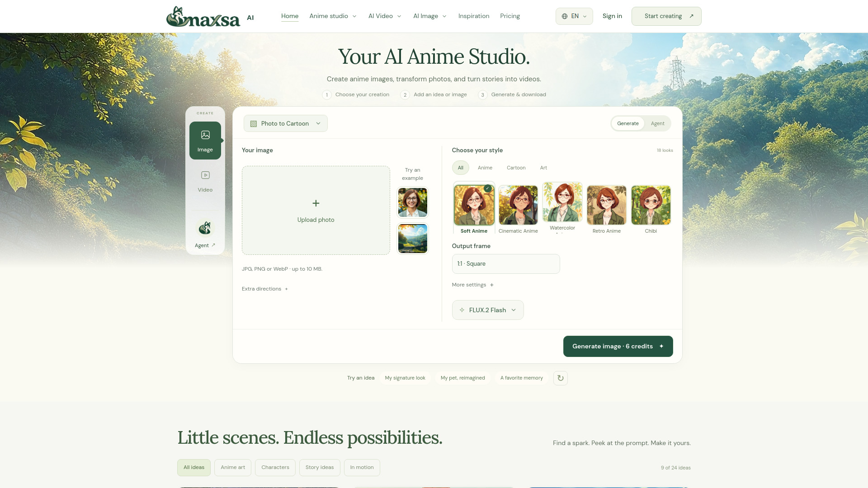The width and height of the screenshot is (868, 488).
Task: Click the Start creating button
Action: 666,16
